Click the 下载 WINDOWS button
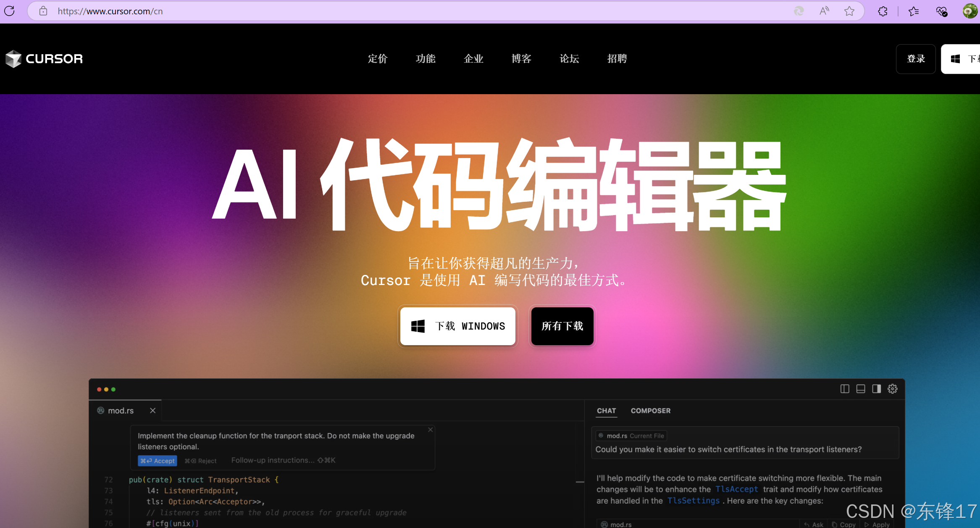The width and height of the screenshot is (980, 528). 457,326
